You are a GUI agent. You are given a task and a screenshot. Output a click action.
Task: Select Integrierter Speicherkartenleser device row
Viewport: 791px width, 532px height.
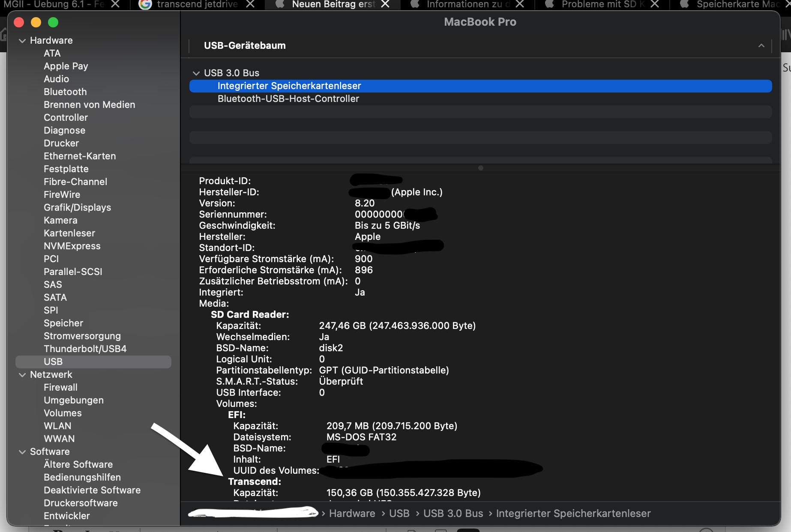[481, 86]
